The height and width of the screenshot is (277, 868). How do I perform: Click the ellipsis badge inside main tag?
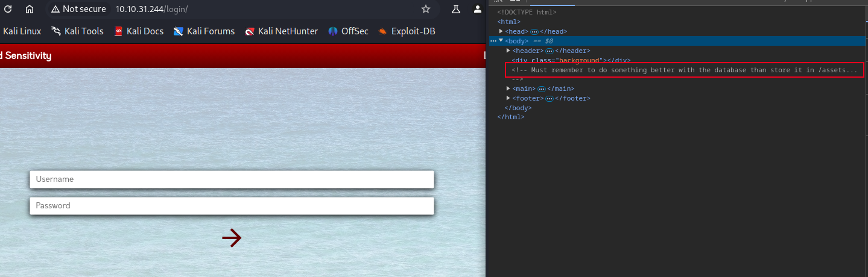pyautogui.click(x=542, y=89)
